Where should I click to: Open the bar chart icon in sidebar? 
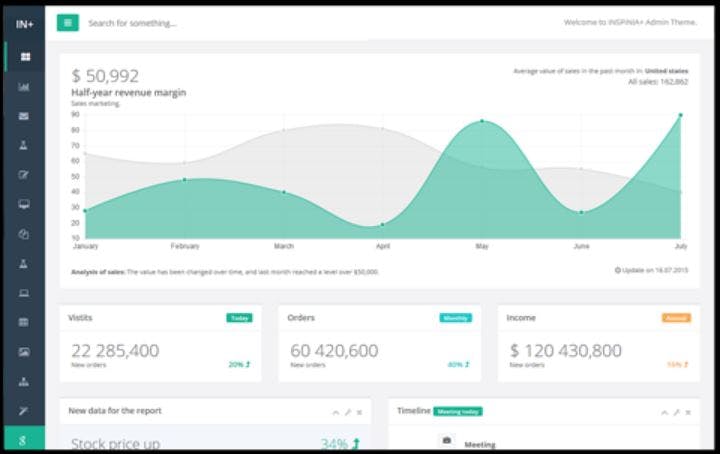[x=24, y=87]
